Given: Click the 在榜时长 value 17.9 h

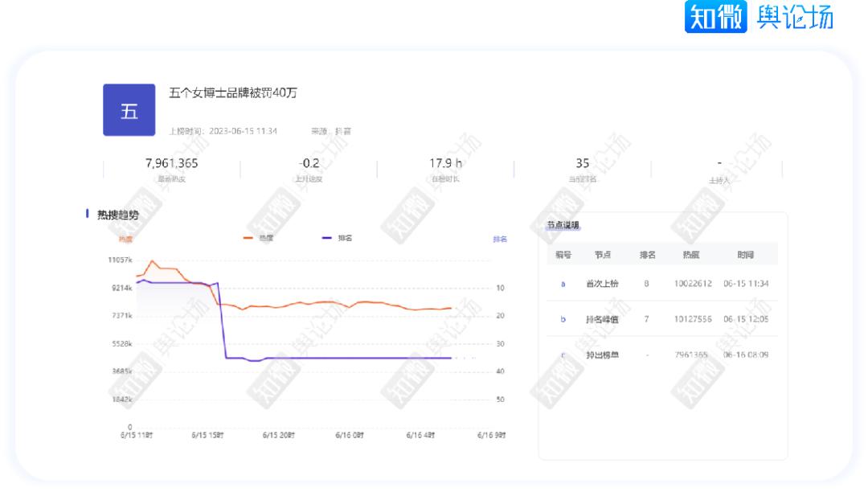Looking at the screenshot, I should click(x=446, y=163).
